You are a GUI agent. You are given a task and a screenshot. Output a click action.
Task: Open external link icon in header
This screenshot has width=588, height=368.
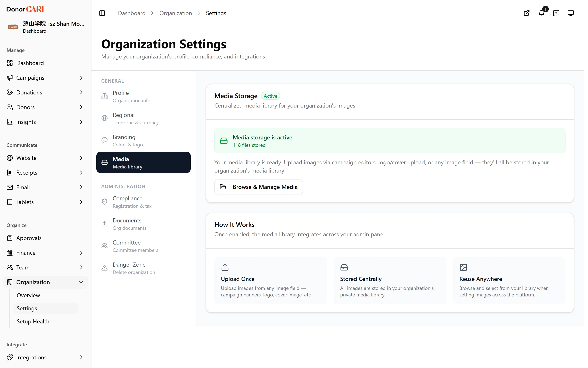point(527,13)
